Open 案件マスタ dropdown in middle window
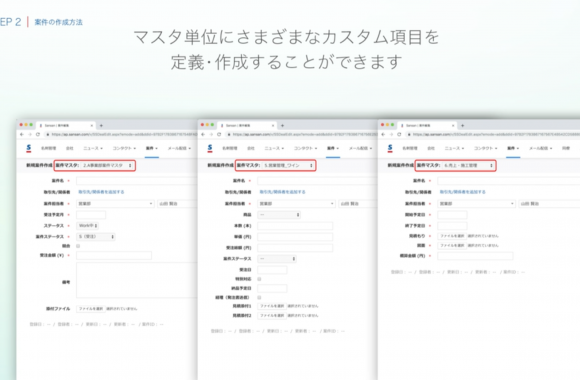The image size is (580, 380). pyautogui.click(x=288, y=165)
